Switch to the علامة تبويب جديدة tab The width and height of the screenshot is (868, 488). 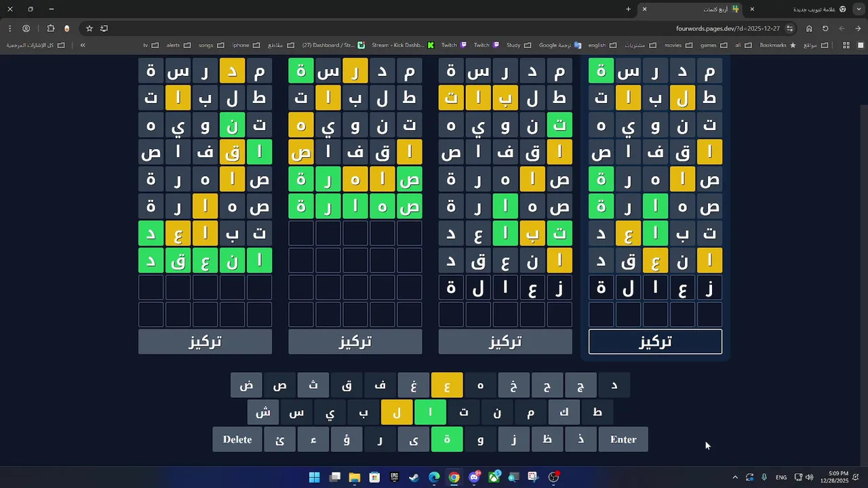click(x=797, y=9)
